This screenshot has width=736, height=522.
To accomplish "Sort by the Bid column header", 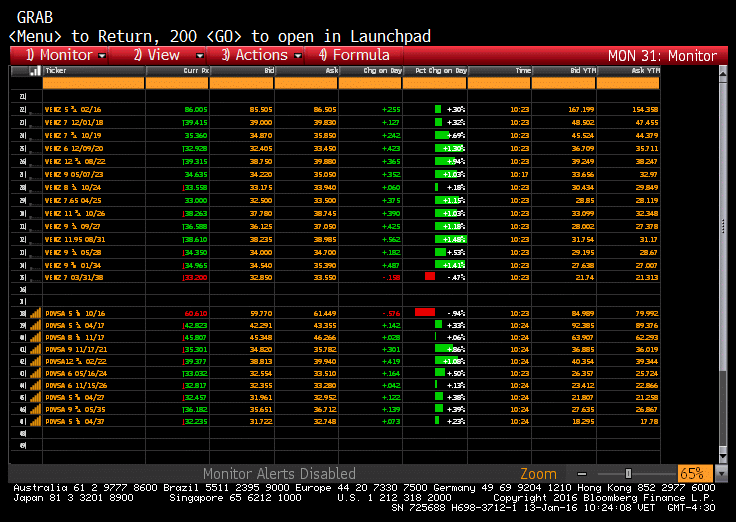I will 242,71.
